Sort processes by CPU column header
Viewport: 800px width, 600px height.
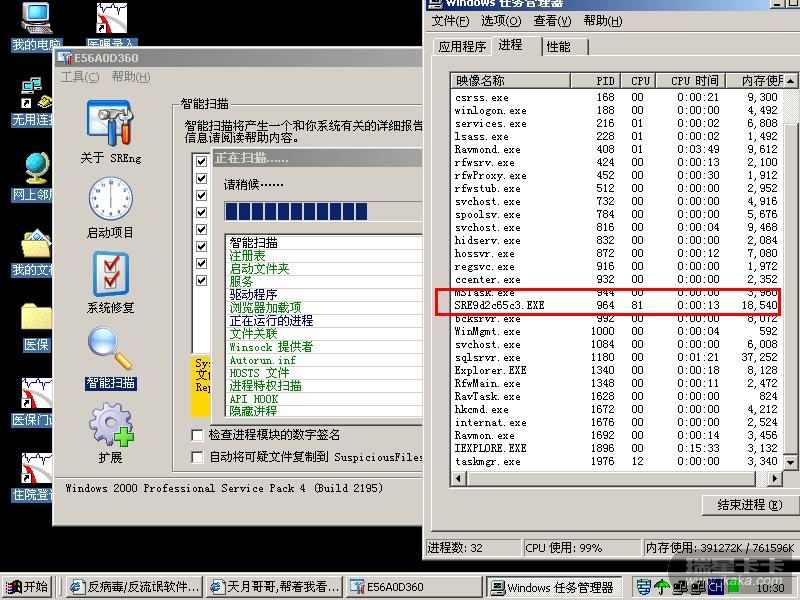[x=639, y=81]
